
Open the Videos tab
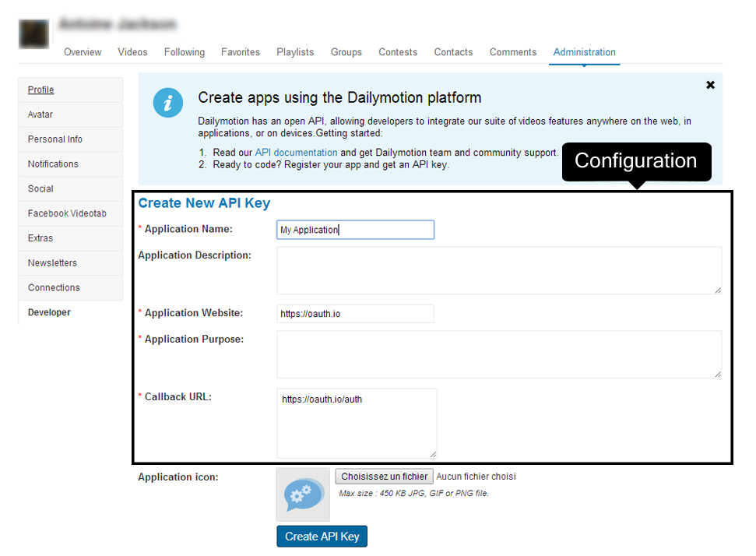(132, 52)
